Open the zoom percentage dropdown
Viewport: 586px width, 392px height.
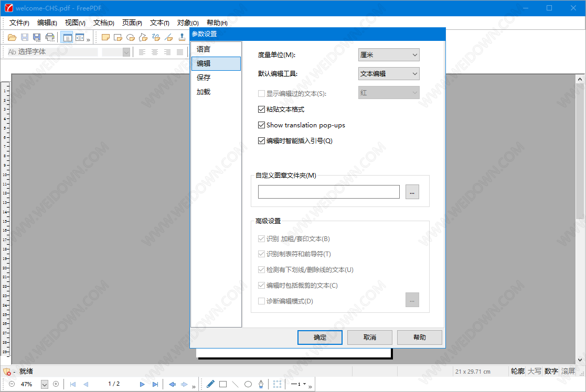click(x=45, y=384)
